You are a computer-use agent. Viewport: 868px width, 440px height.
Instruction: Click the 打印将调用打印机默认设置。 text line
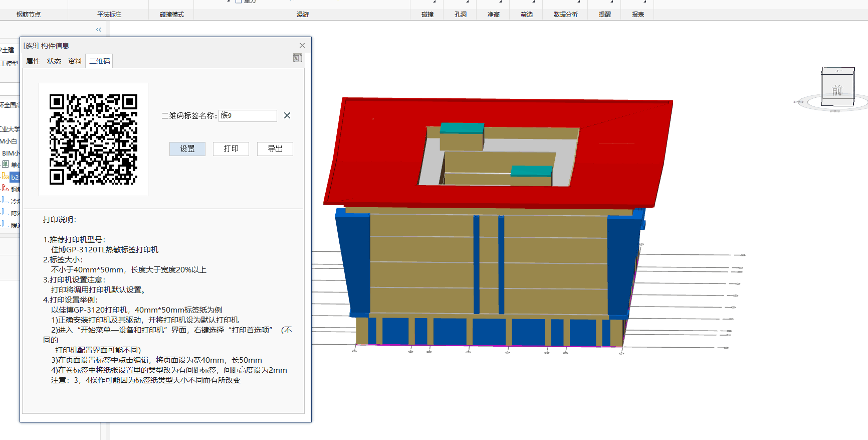[x=99, y=290]
